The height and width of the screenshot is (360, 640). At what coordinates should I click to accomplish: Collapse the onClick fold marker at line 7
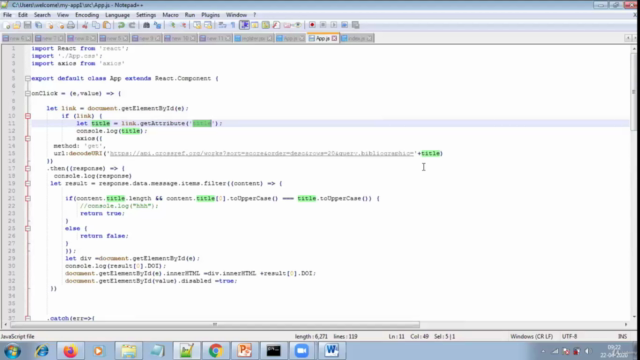click(28, 93)
